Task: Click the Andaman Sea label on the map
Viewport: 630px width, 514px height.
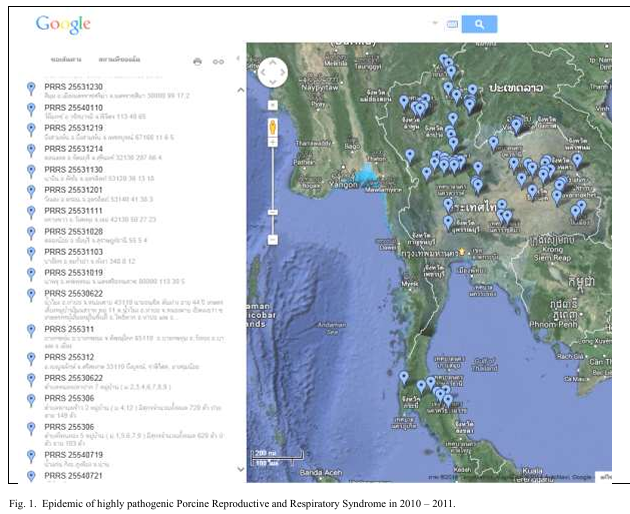Action: [x=331, y=328]
